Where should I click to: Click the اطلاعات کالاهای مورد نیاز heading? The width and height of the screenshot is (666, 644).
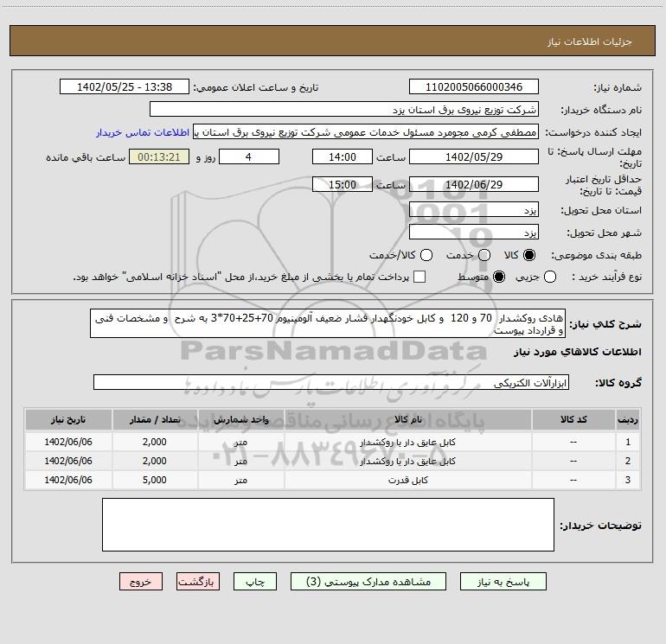tap(578, 352)
